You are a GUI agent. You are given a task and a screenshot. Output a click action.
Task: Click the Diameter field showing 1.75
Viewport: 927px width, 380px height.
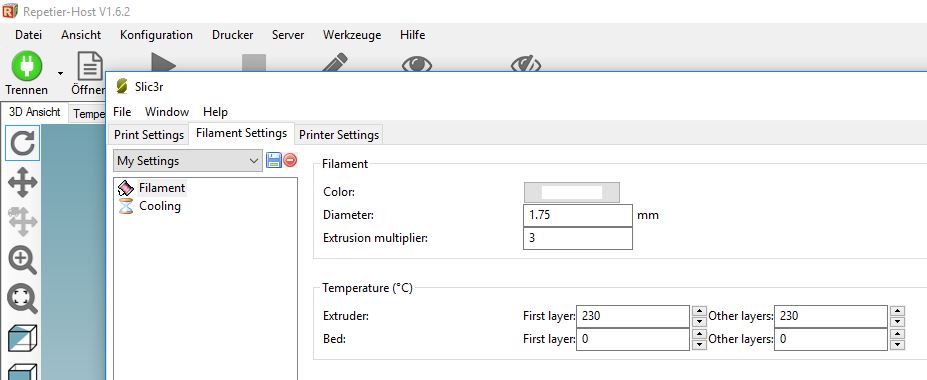(x=578, y=215)
